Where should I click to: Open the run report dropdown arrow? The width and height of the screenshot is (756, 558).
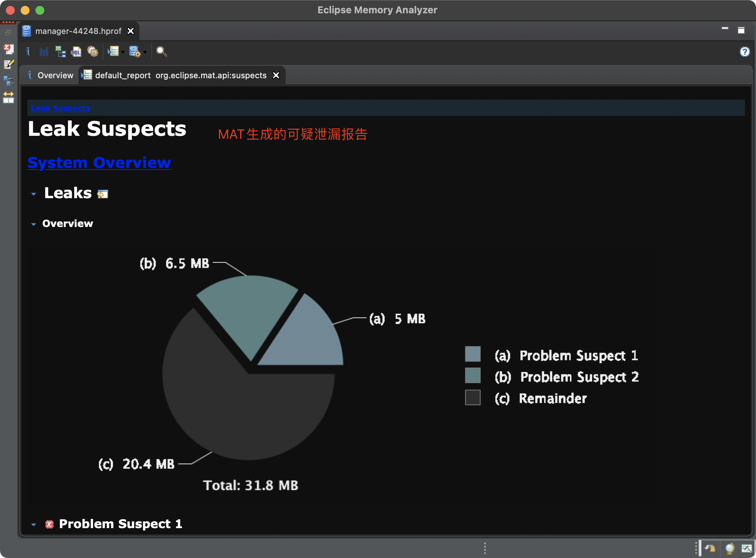(x=123, y=52)
